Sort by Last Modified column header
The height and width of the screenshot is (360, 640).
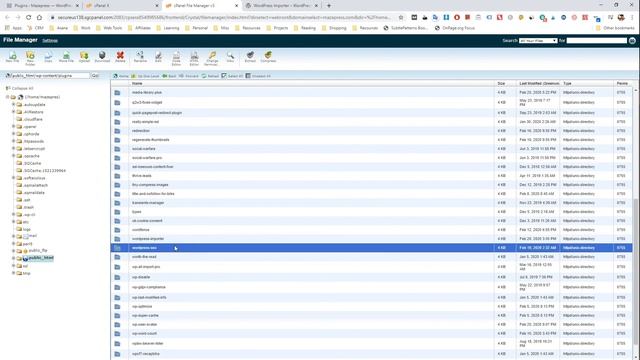539,83
